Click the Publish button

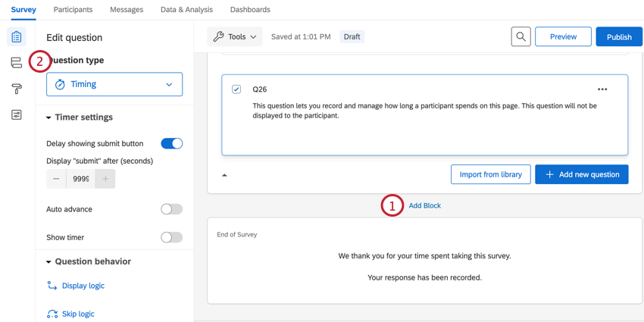[x=618, y=36]
